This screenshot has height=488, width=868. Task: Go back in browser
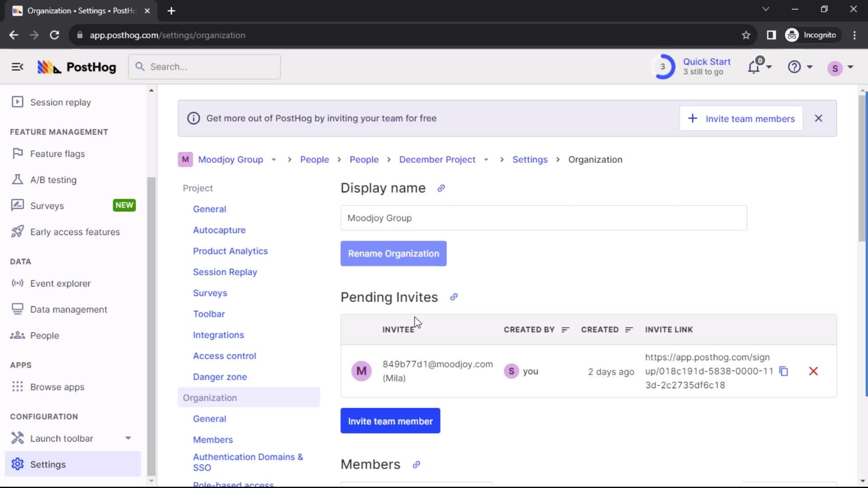pyautogui.click(x=14, y=35)
